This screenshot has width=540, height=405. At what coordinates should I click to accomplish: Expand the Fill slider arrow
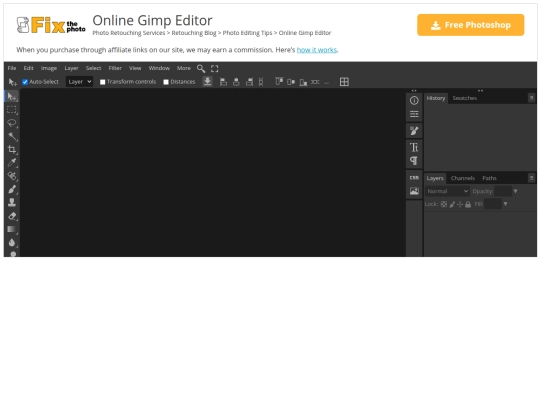point(505,204)
